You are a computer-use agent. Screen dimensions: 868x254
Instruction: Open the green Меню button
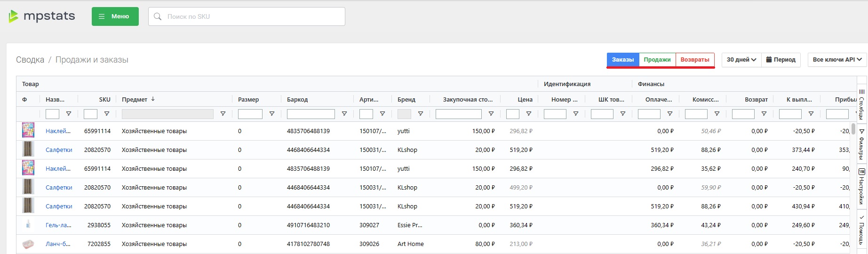(x=115, y=16)
